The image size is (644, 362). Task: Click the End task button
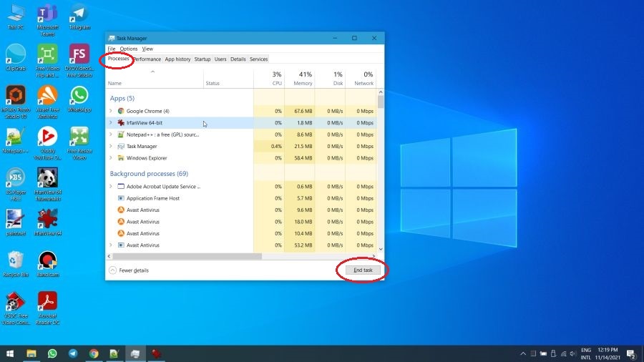coord(363,270)
